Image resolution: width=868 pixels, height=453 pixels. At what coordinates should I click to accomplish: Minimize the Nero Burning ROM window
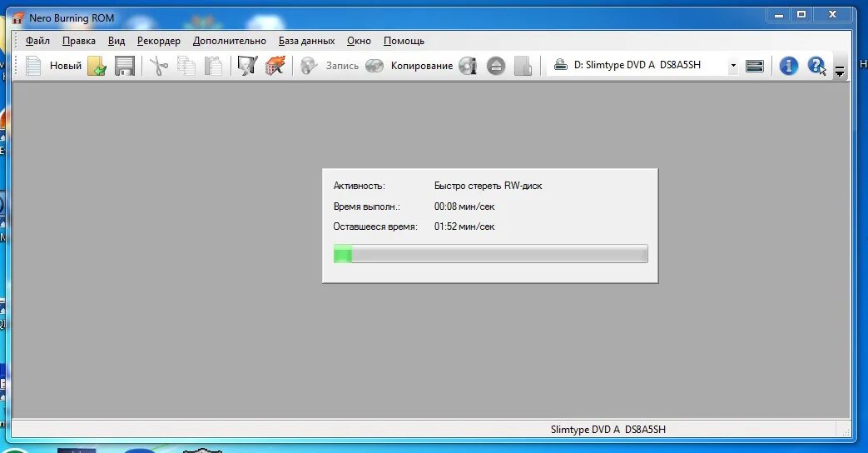tap(778, 15)
